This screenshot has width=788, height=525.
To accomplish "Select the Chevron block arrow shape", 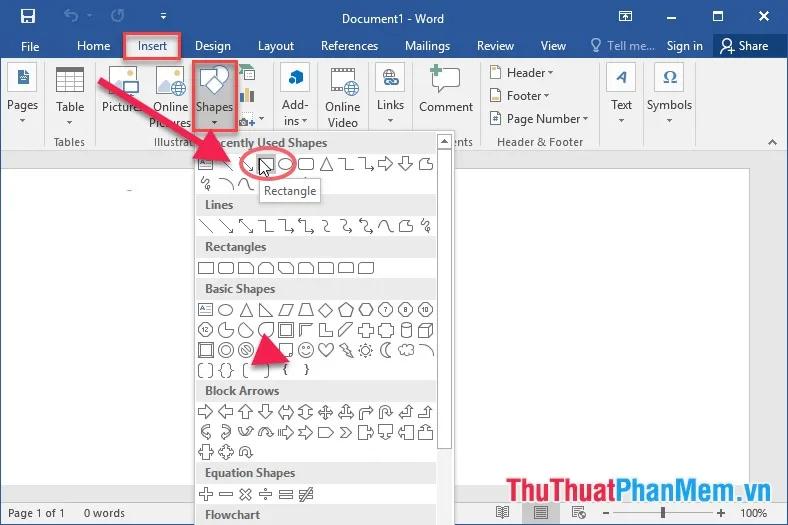I will coord(346,432).
